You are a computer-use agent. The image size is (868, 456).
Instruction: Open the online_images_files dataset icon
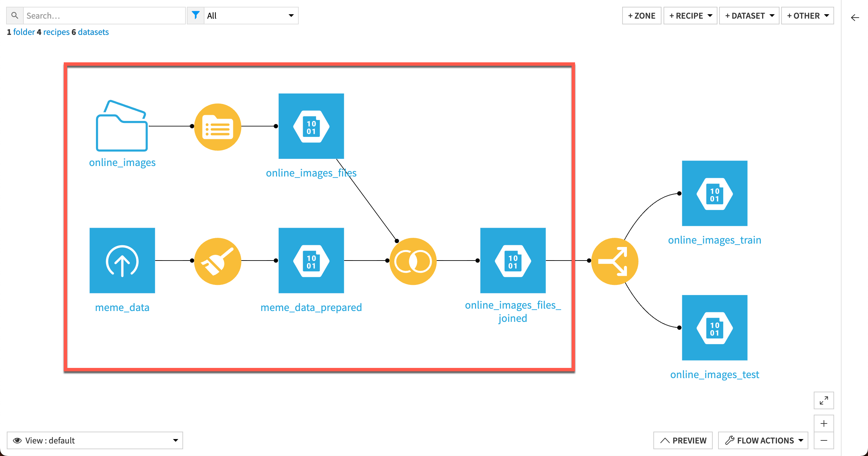point(311,126)
